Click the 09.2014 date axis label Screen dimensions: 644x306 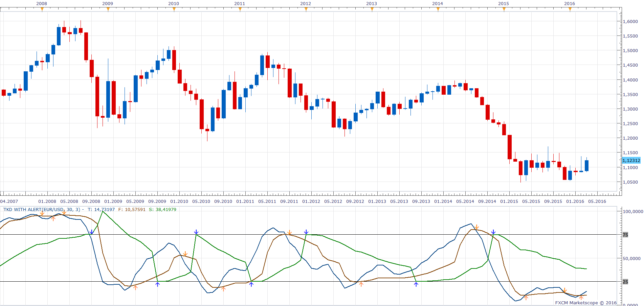pos(487,202)
